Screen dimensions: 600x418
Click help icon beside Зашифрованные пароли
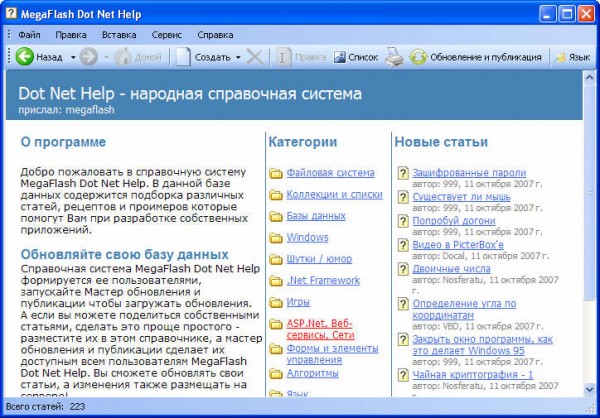pyautogui.click(x=403, y=173)
